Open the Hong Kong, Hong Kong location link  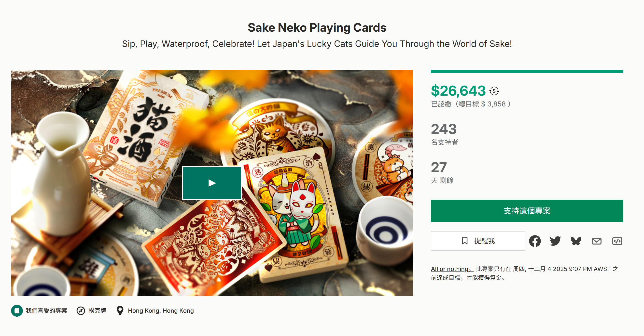click(x=161, y=310)
